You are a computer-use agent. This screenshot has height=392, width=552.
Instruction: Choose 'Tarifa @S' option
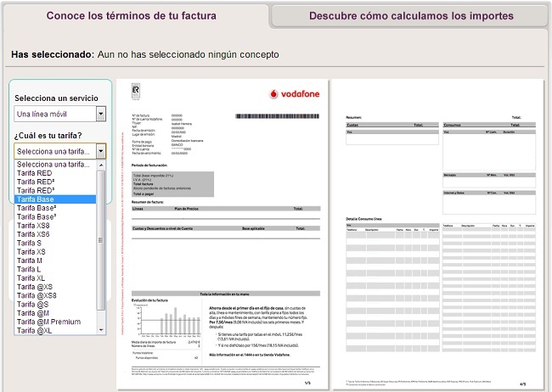tap(55, 305)
